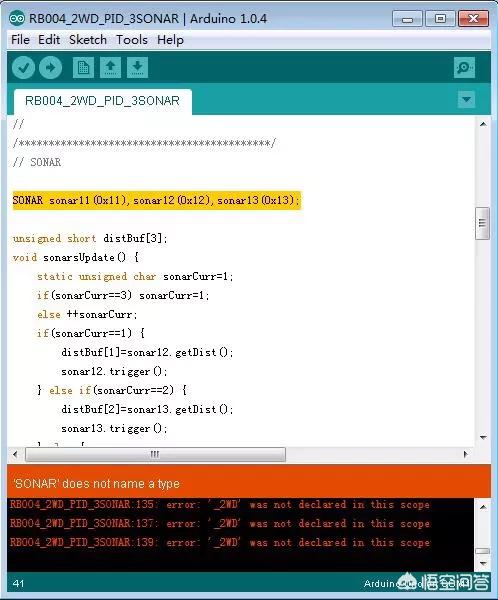Select the RB004_2WD_PID_3SONAR tab
The image size is (498, 600).
click(103, 101)
